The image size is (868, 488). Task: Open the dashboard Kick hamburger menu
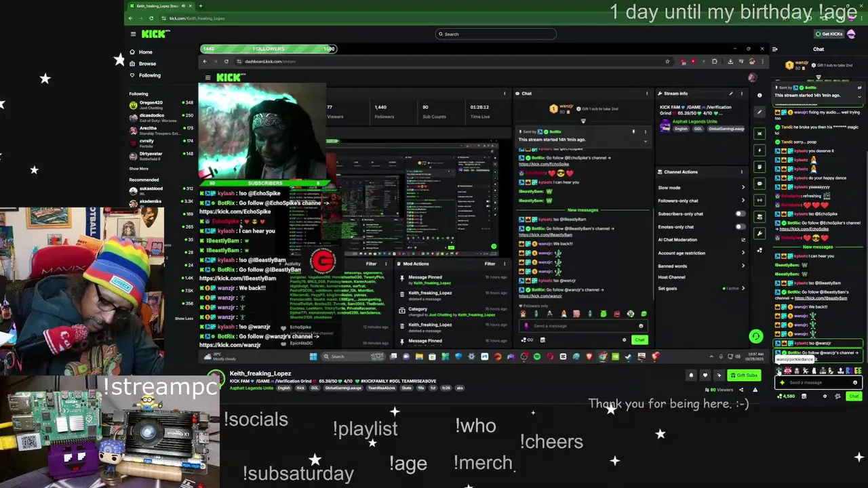tap(208, 77)
